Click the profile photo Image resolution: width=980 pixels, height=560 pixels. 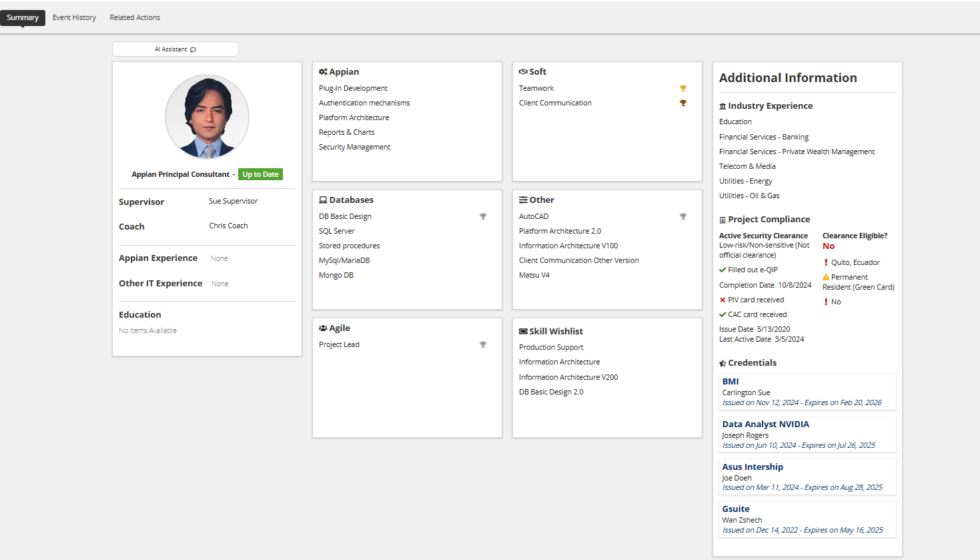(x=207, y=117)
